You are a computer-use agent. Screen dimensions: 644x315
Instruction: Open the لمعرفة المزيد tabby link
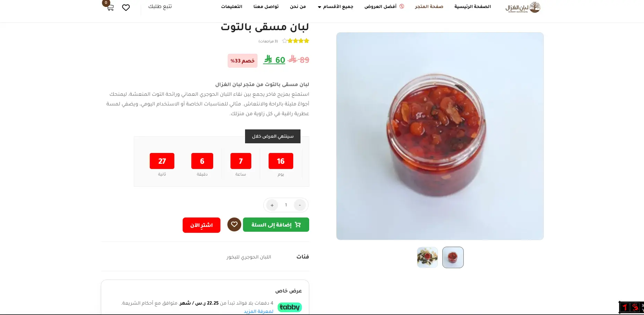tap(259, 311)
